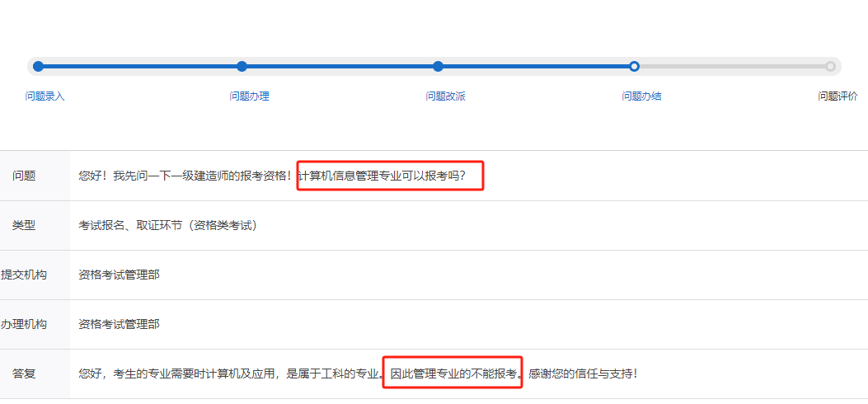Select the 问题录入 step label
The height and width of the screenshot is (404, 868).
pos(45,96)
